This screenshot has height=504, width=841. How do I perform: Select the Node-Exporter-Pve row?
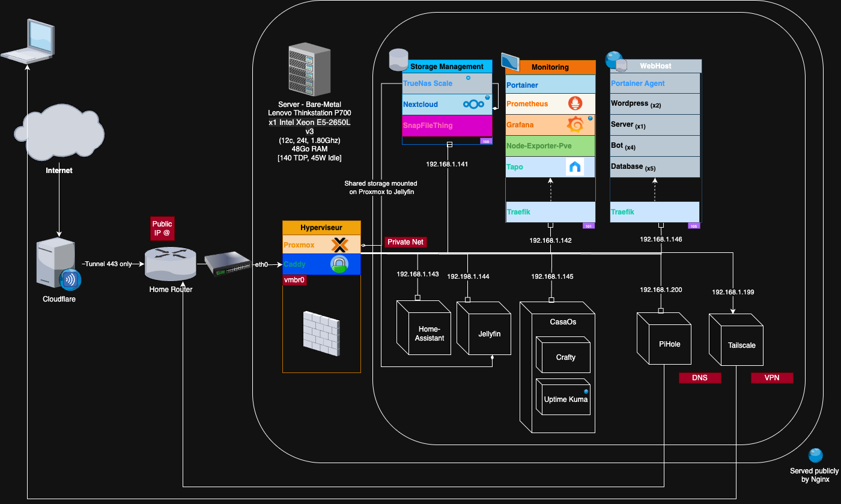pos(550,146)
